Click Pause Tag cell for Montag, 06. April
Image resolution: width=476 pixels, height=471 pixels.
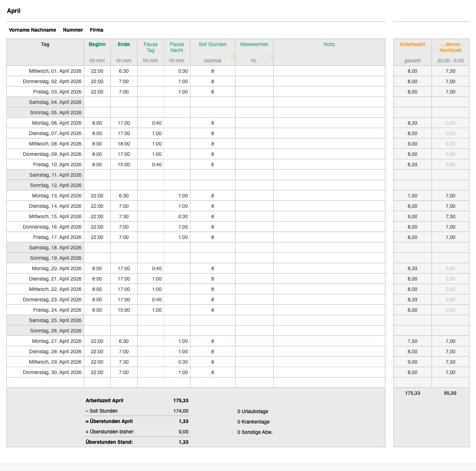coord(150,123)
